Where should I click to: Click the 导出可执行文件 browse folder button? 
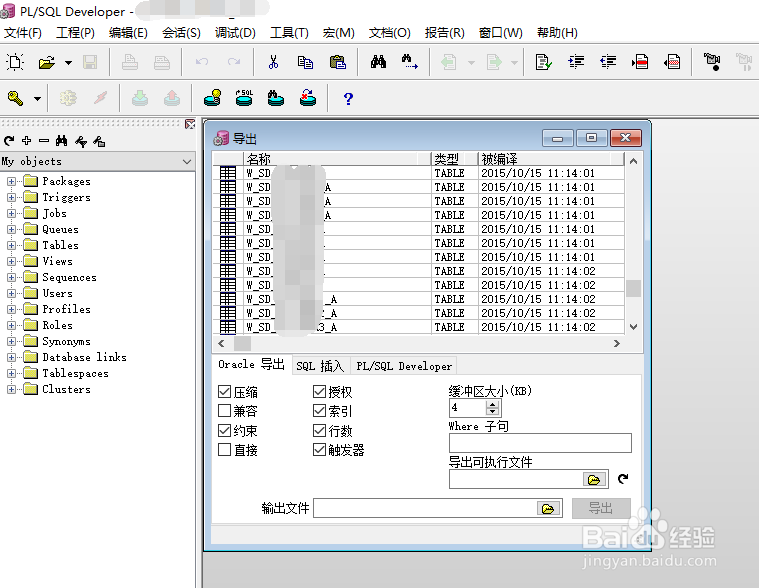coord(594,480)
